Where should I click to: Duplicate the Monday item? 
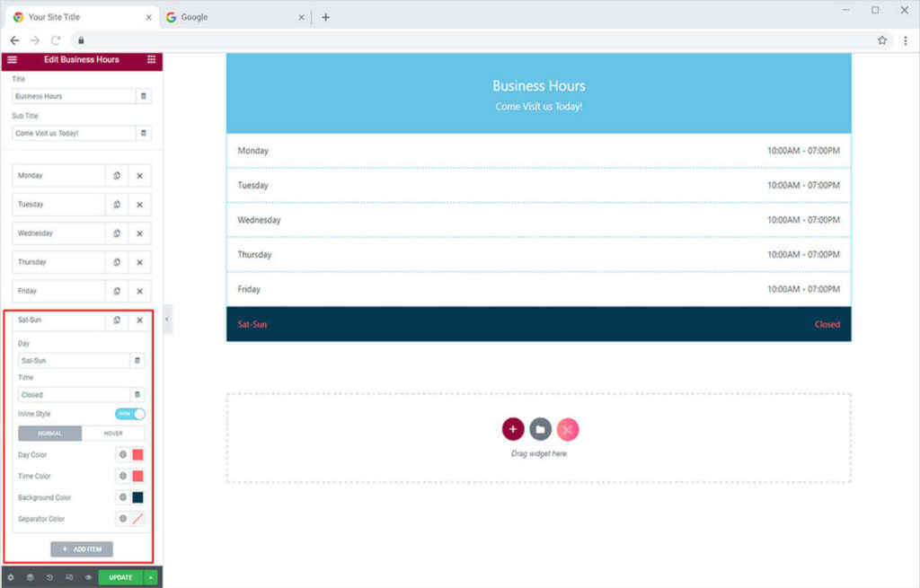tap(117, 176)
